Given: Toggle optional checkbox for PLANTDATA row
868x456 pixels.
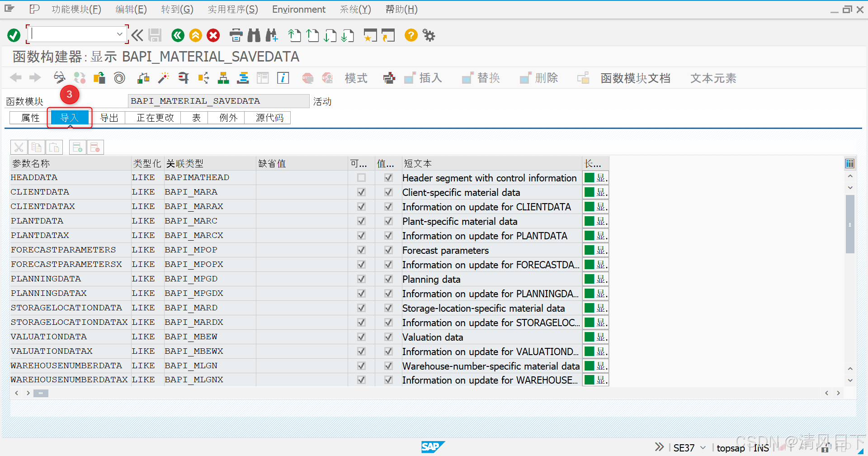Looking at the screenshot, I should 361,221.
